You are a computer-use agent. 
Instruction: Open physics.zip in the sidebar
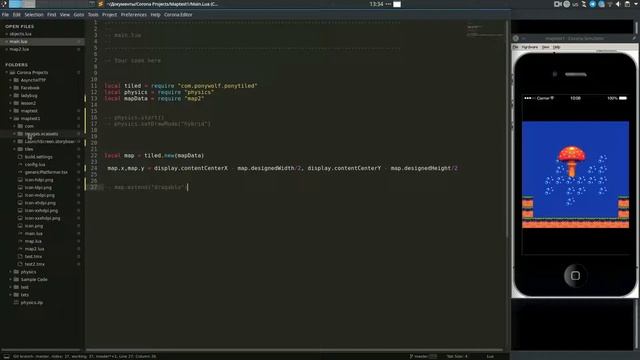click(31, 303)
